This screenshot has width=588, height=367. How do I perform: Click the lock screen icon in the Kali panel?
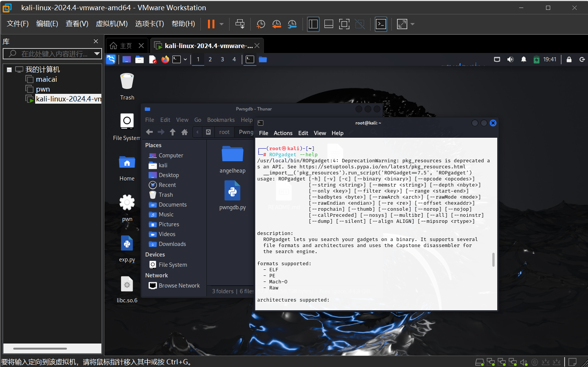(569, 59)
